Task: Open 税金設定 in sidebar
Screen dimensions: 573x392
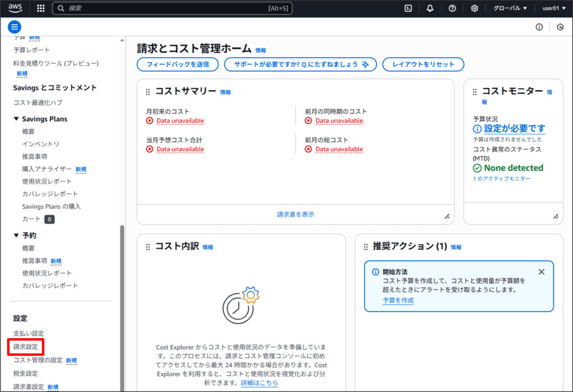Action: [26, 374]
